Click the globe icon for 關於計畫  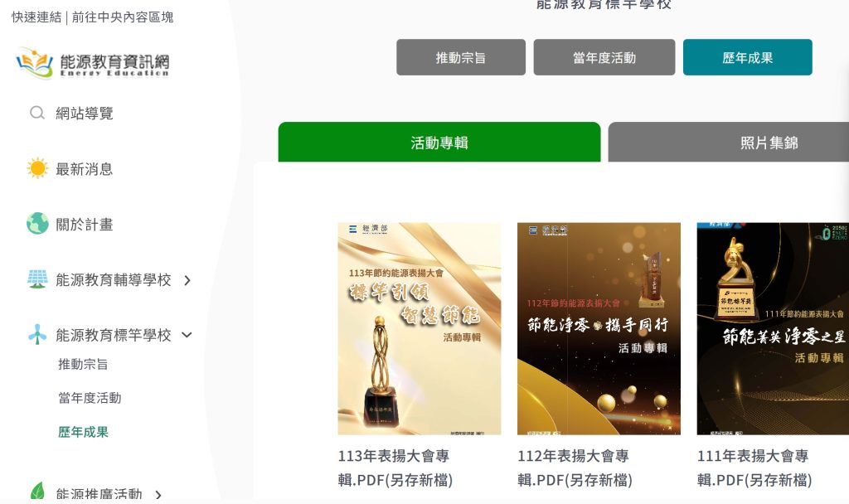[37, 223]
